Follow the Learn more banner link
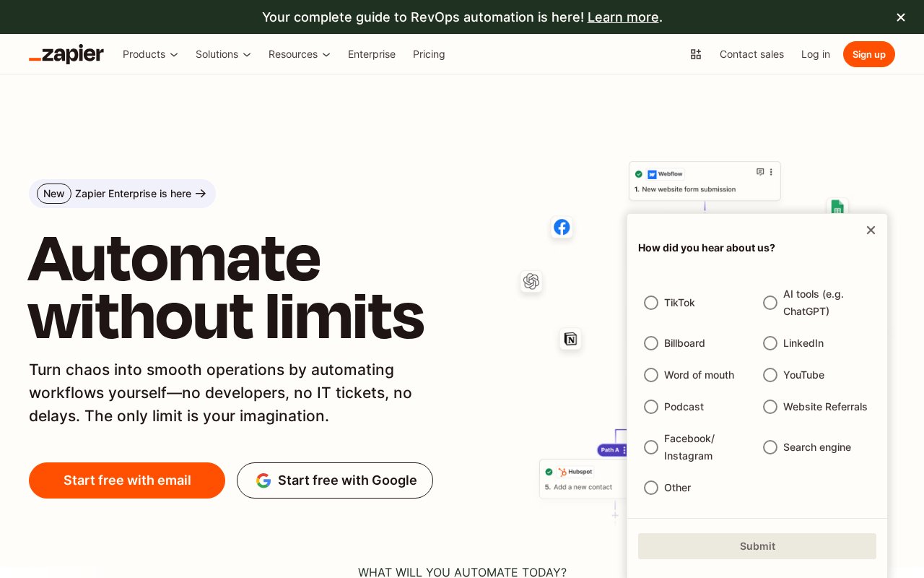Screen dimensions: 924x578 (623, 17)
